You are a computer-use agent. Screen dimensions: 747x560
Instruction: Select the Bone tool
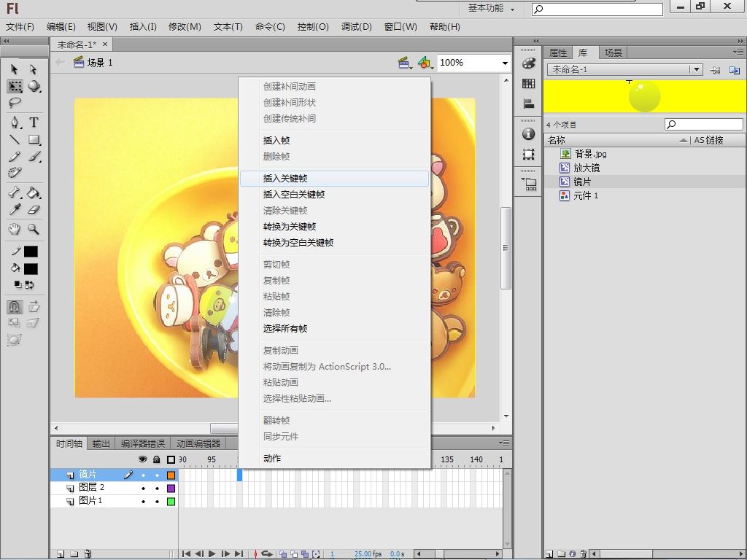pyautogui.click(x=15, y=192)
